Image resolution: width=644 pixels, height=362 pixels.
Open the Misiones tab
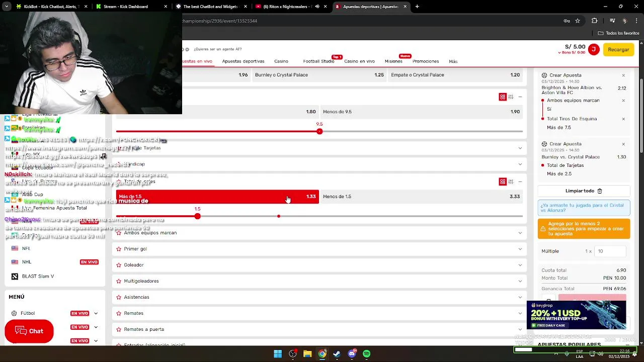pyautogui.click(x=393, y=61)
